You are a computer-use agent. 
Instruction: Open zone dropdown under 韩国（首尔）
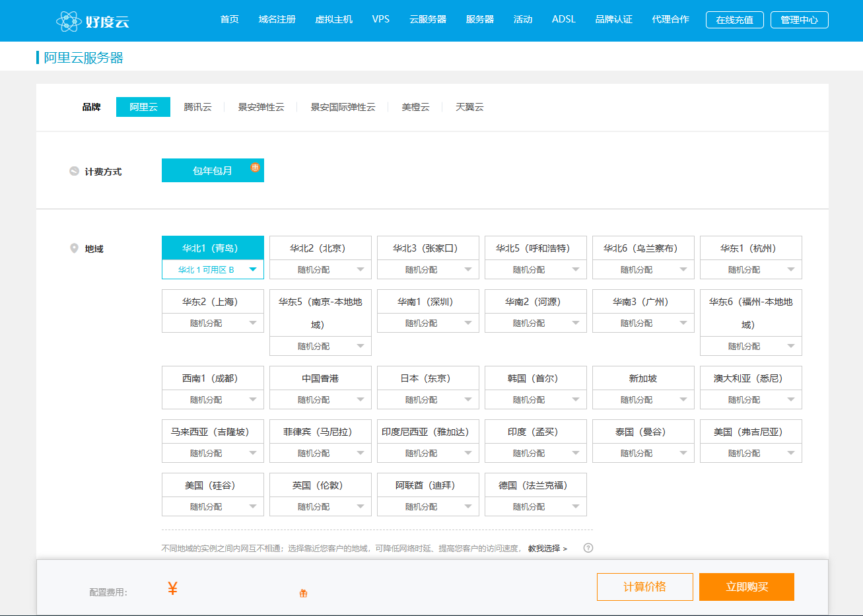click(x=535, y=399)
